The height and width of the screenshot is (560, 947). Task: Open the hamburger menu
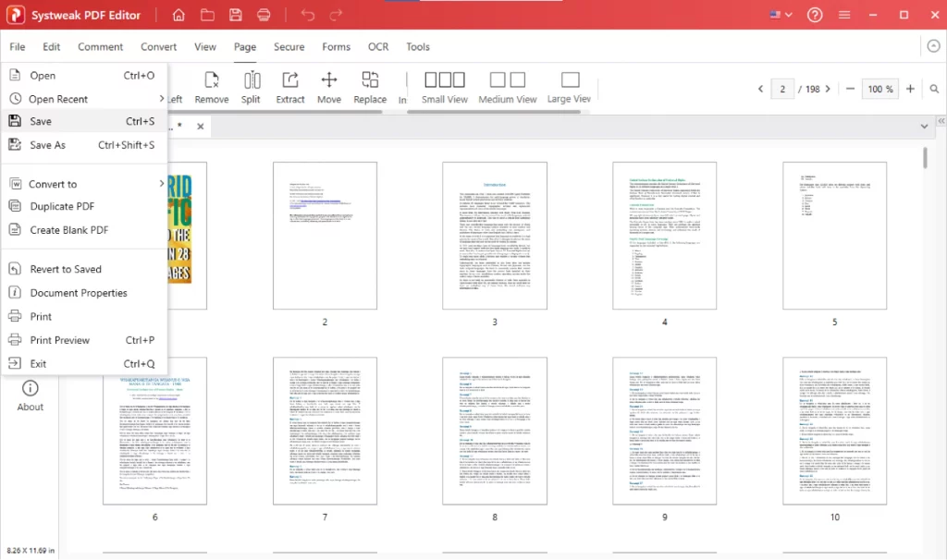click(x=844, y=15)
